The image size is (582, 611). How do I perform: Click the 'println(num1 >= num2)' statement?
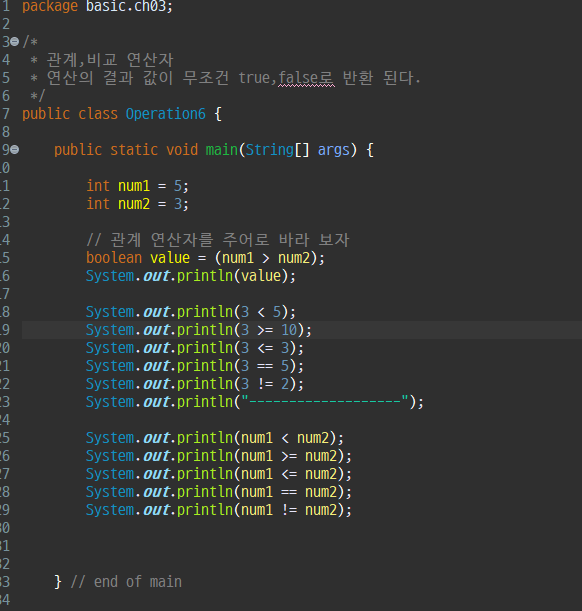click(x=219, y=456)
